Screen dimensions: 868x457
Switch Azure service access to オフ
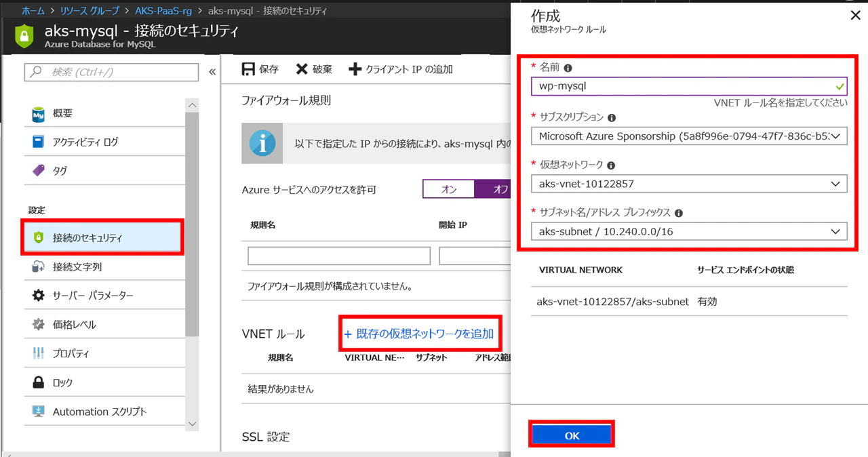[x=493, y=189]
